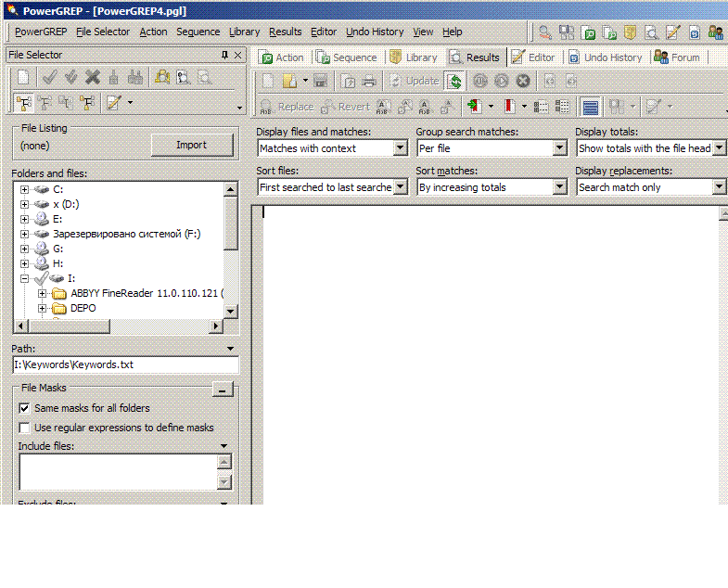728x588 pixels.
Task: Select the highlighted folder tree view icon
Action: click(23, 103)
